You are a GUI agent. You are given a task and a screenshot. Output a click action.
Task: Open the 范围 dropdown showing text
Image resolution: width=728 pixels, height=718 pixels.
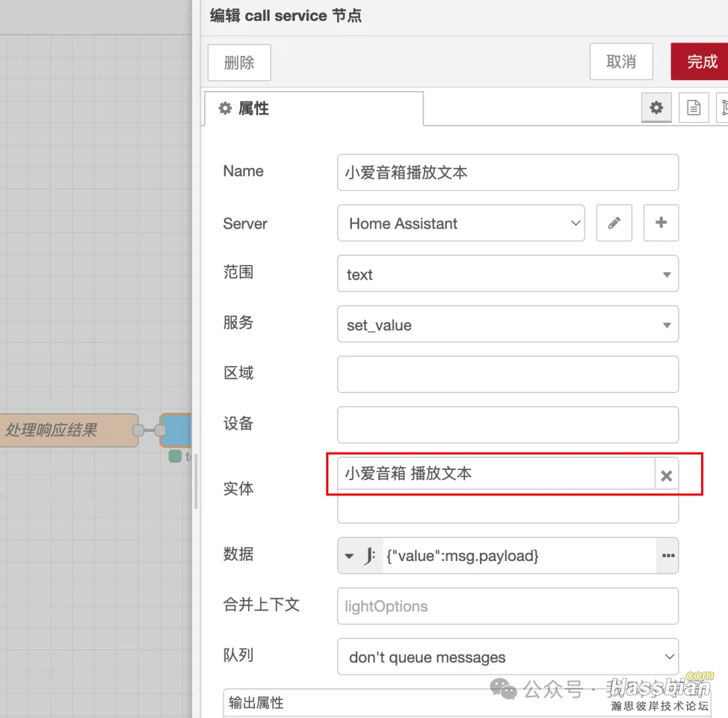tap(507, 274)
